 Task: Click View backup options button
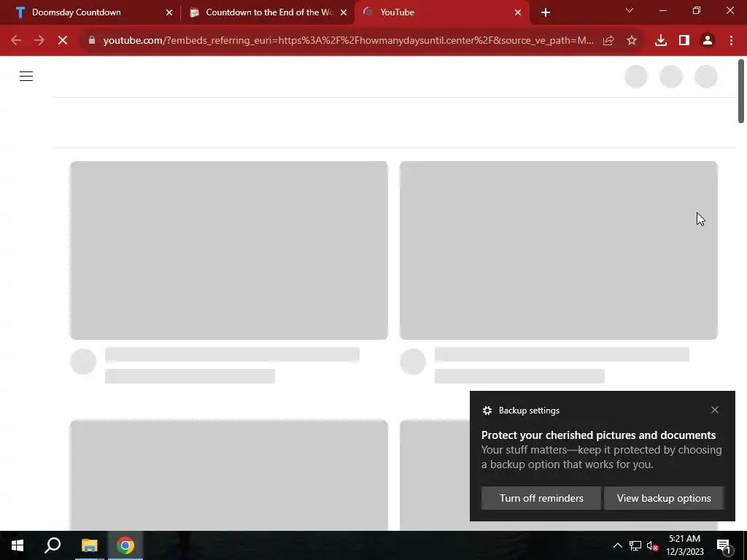[664, 498]
